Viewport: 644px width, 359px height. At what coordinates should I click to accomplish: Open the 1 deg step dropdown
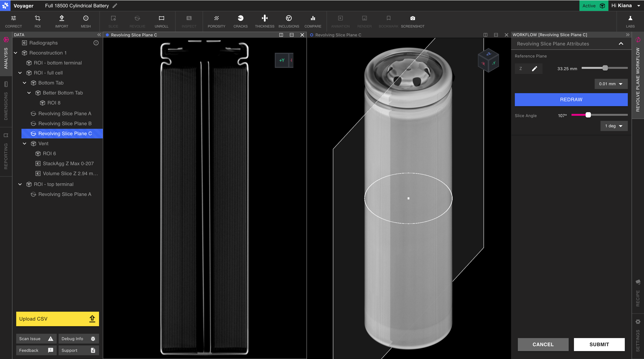tap(614, 126)
